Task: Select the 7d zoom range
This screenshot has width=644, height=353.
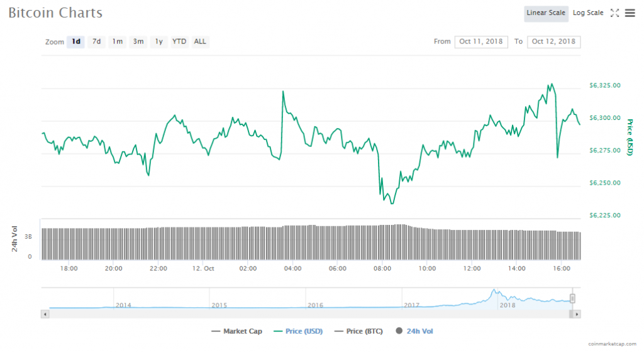Action: click(x=96, y=41)
